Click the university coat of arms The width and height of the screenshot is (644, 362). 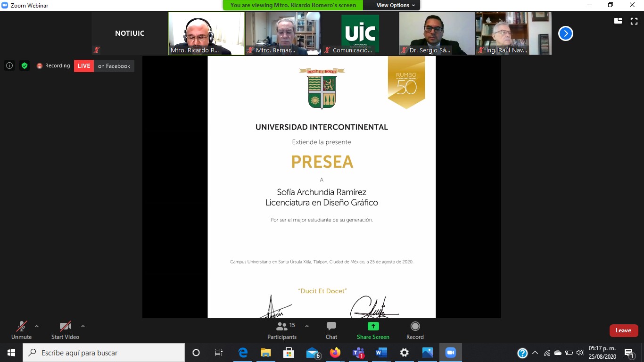(x=322, y=88)
